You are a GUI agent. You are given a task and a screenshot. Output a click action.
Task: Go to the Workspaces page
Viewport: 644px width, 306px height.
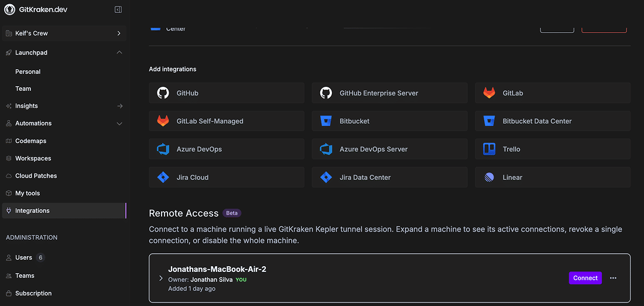[x=64, y=158]
